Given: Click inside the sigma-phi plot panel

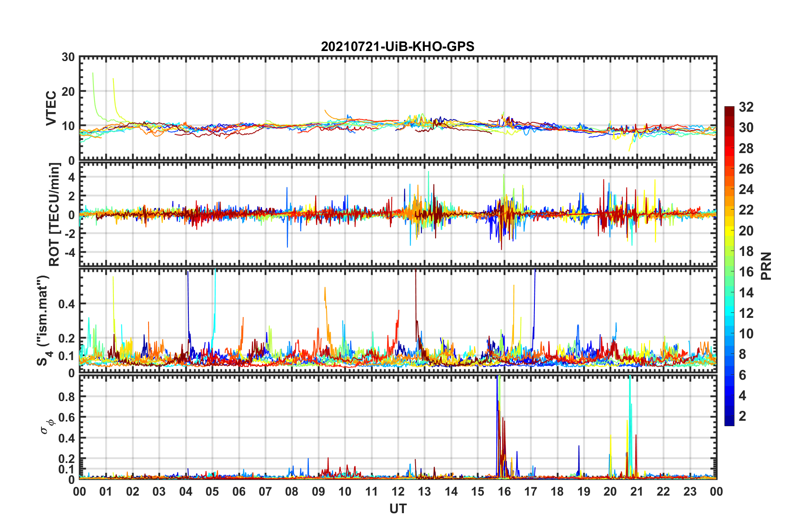Looking at the screenshot, I should 398,427.
